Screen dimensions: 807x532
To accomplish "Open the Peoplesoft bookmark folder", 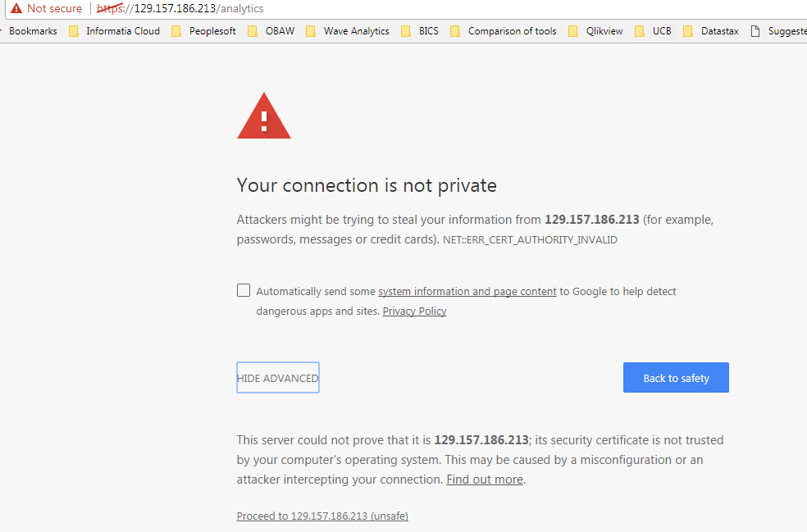I will 204,31.
